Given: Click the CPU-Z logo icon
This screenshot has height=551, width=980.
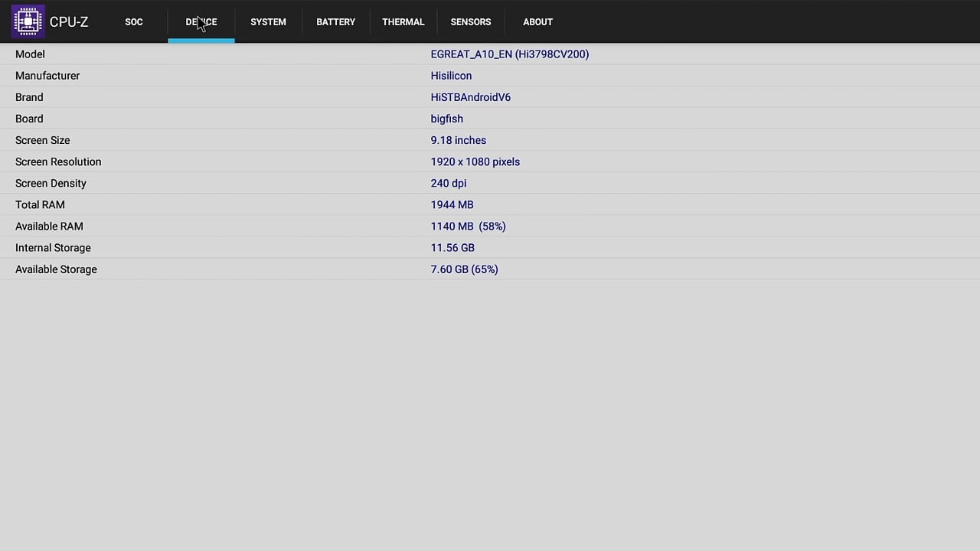Looking at the screenshot, I should click(28, 21).
